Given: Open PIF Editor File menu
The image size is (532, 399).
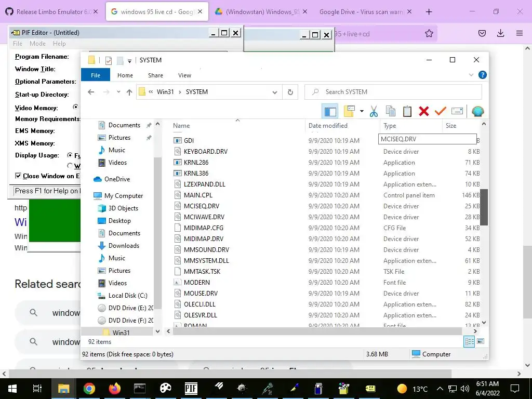Looking at the screenshot, I should [17, 44].
